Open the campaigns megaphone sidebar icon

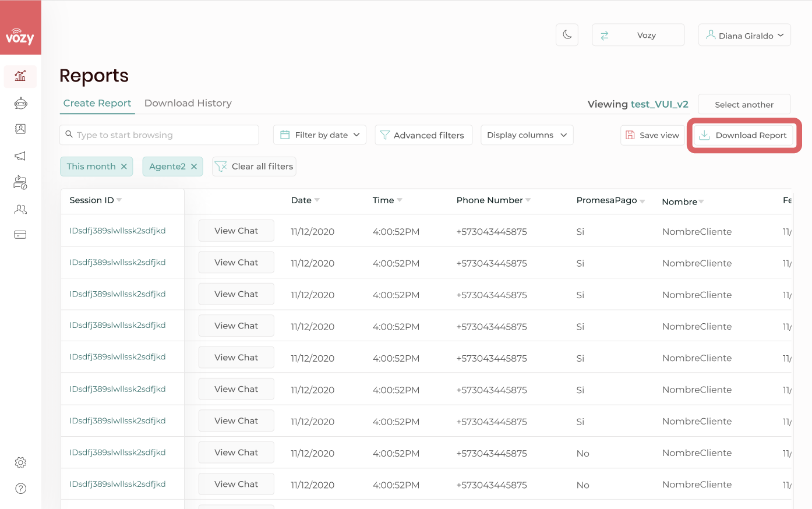click(20, 156)
